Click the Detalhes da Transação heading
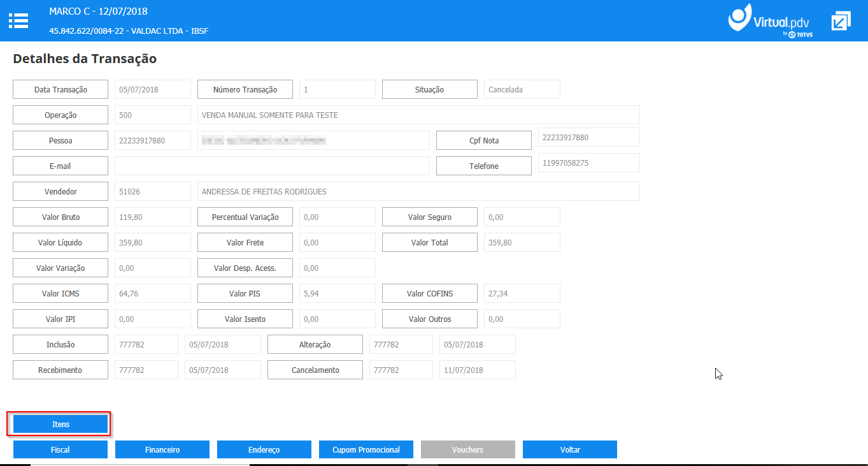The height and width of the screenshot is (466, 868). pyautogui.click(x=85, y=59)
